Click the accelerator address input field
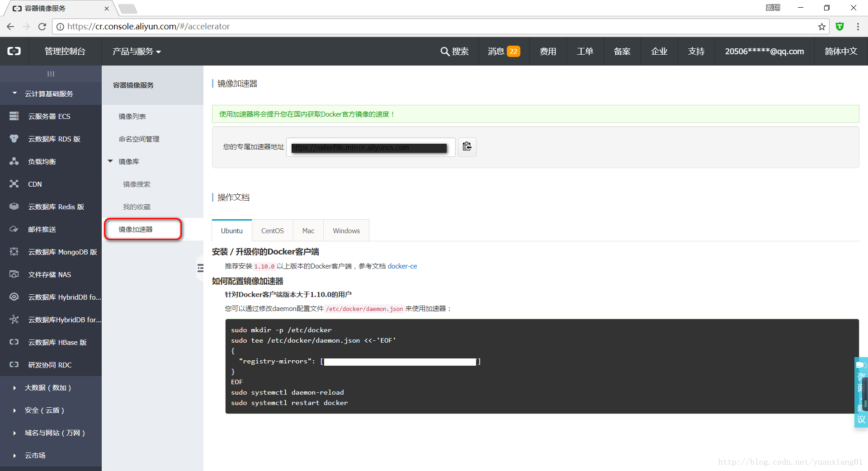The width and height of the screenshot is (868, 471). point(371,147)
